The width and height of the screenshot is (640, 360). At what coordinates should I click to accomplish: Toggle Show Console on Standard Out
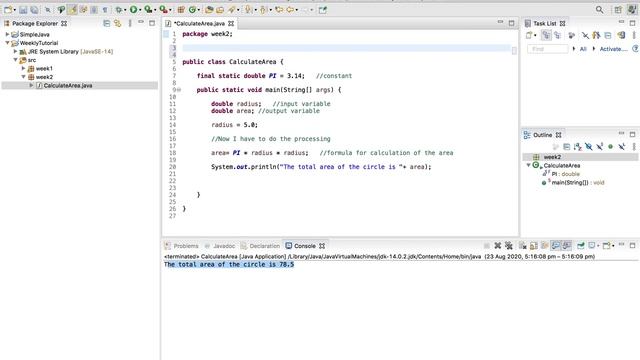click(556, 246)
